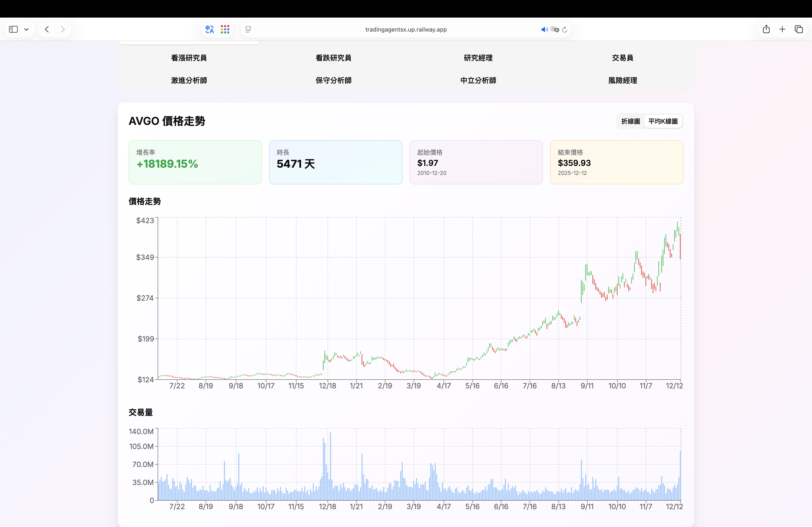The image size is (812, 527).
Task: Open the reader page menu icon
Action: [x=248, y=29]
